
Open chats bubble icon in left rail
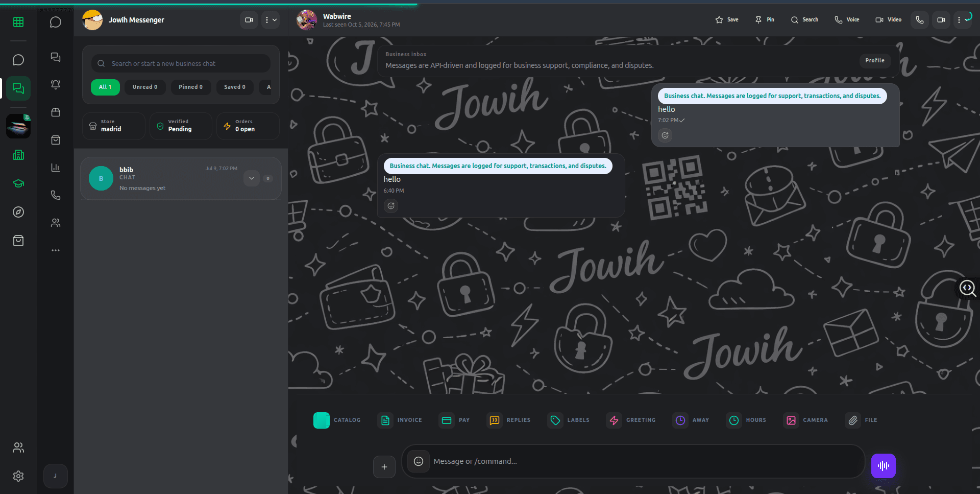coord(18,60)
